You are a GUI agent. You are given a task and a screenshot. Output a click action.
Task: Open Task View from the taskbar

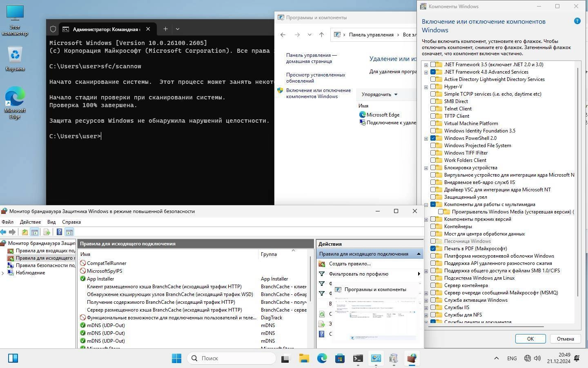(x=285, y=359)
